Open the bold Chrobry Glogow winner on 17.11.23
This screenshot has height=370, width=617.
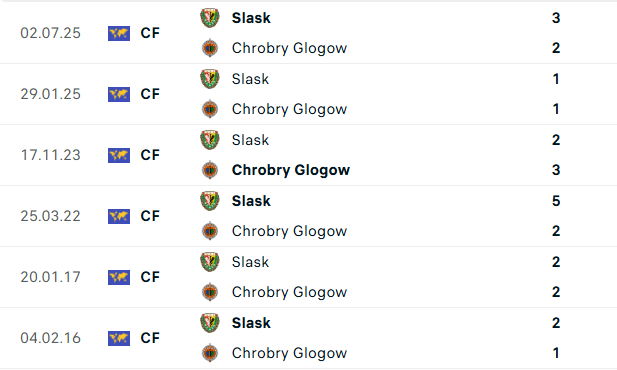[x=290, y=170]
